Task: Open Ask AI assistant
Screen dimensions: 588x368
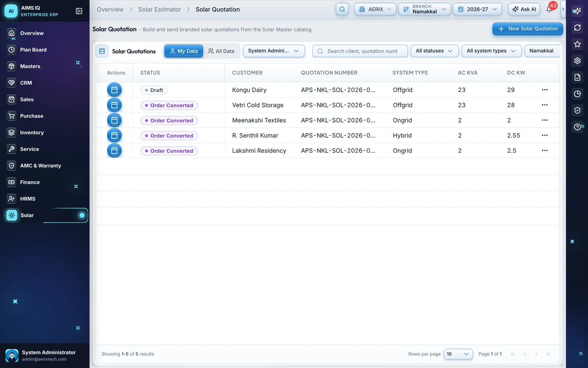Action: [x=524, y=9]
